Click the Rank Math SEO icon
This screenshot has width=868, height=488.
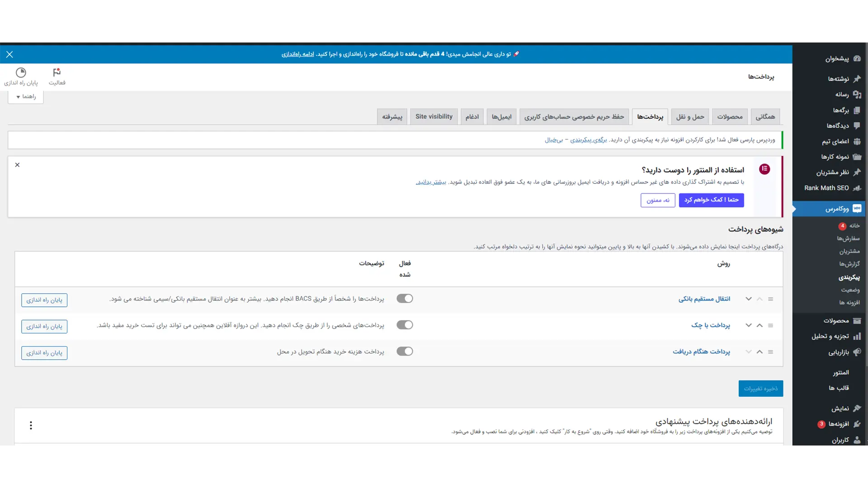[857, 188]
